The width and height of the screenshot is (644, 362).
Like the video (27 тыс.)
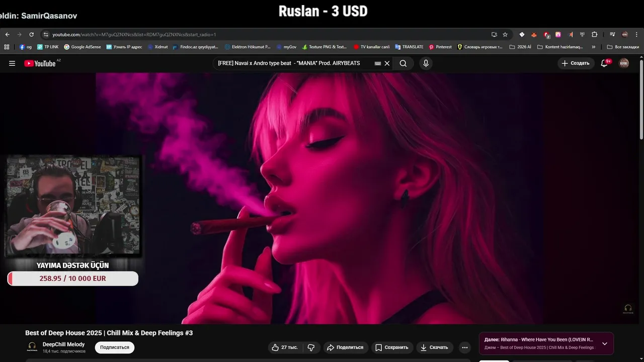tap(285, 347)
